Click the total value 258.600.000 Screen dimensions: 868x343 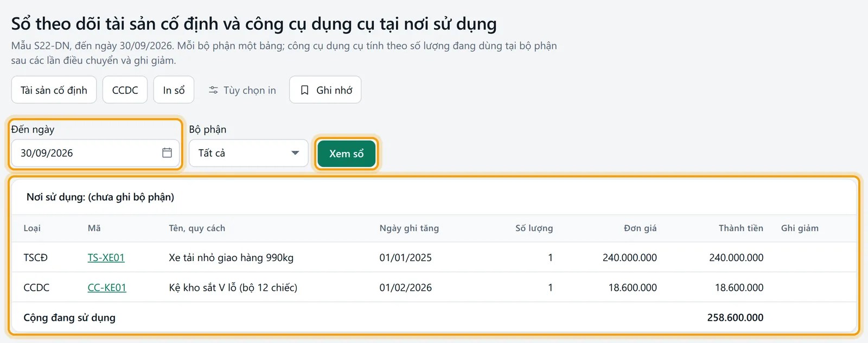coord(735,317)
